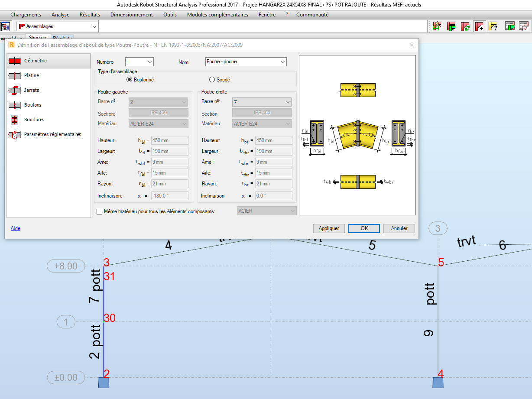Click the Poutre gauche Hauteur field
The image size is (532, 399).
click(x=169, y=140)
